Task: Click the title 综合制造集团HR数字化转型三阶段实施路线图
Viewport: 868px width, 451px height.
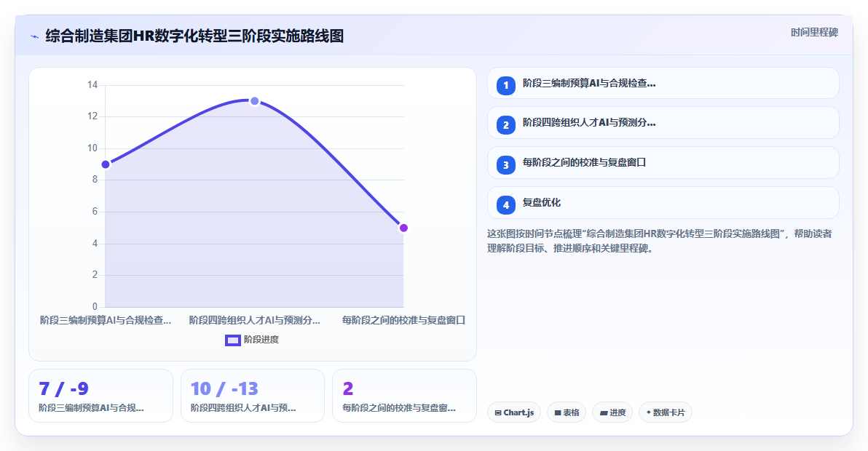Action: pyautogui.click(x=194, y=36)
